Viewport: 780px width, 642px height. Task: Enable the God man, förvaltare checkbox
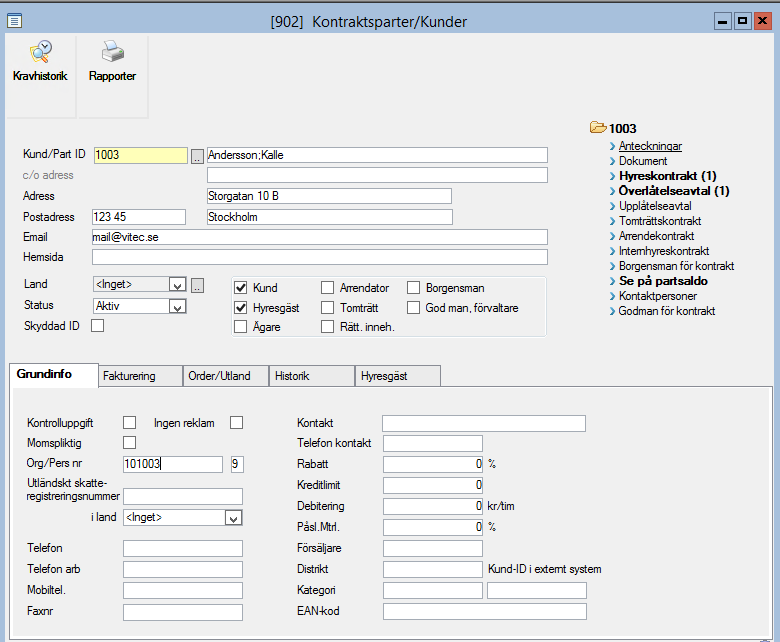[x=413, y=308]
